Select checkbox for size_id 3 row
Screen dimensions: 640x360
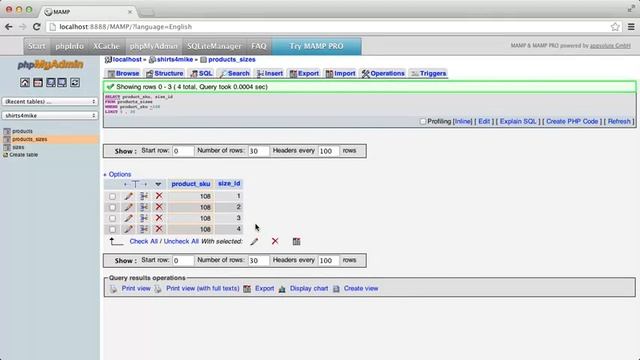[112, 219]
